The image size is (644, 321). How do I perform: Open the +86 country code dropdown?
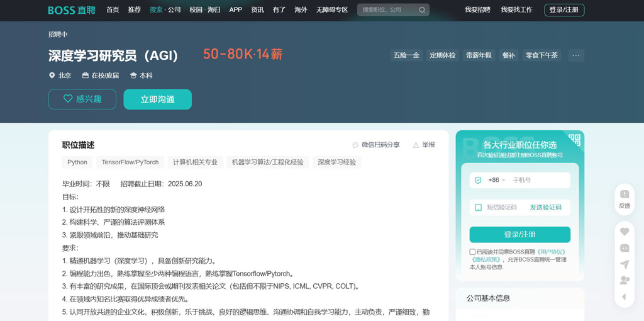497,180
